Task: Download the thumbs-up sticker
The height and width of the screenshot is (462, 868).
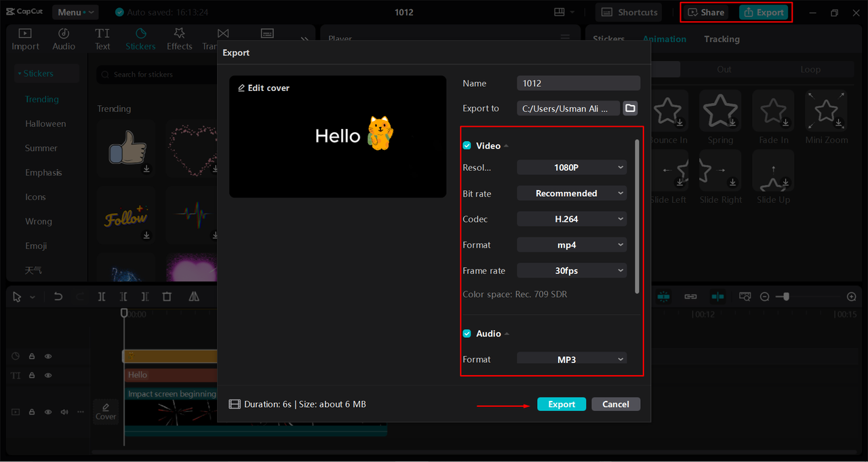Action: pyautogui.click(x=146, y=169)
